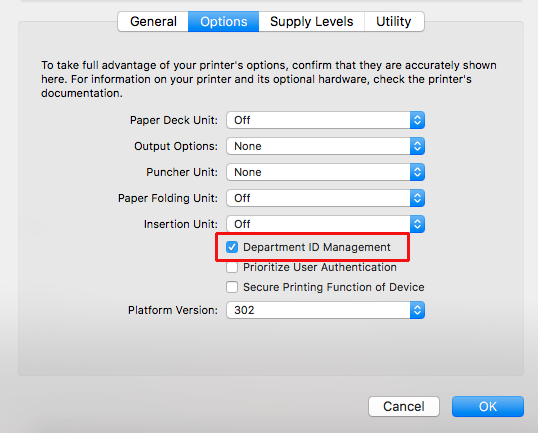Open the Supply Levels tab

[x=311, y=22]
